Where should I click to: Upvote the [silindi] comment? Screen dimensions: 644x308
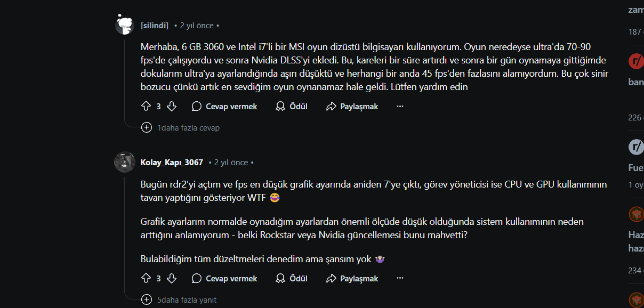pyautogui.click(x=146, y=107)
